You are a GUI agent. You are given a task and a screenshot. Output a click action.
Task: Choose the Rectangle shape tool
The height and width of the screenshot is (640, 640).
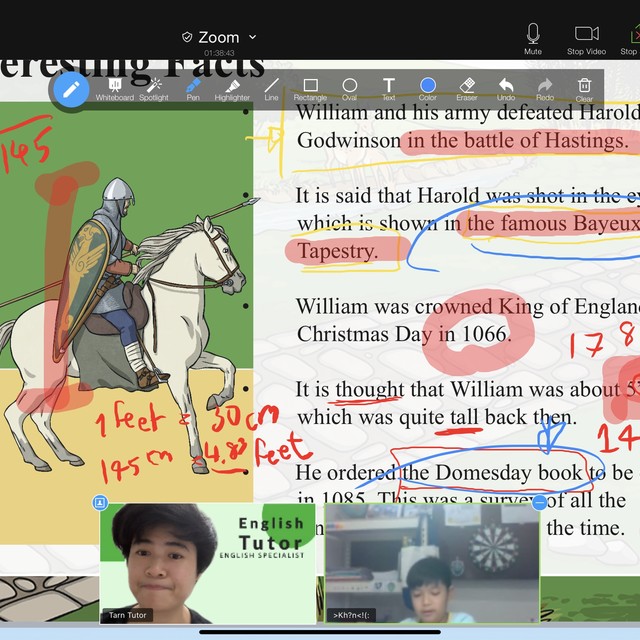point(310,89)
